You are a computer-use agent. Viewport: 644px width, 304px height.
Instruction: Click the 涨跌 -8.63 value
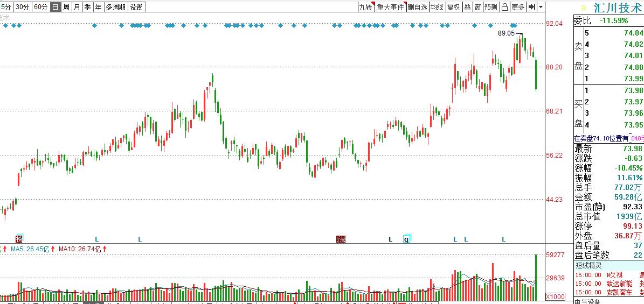(x=633, y=158)
